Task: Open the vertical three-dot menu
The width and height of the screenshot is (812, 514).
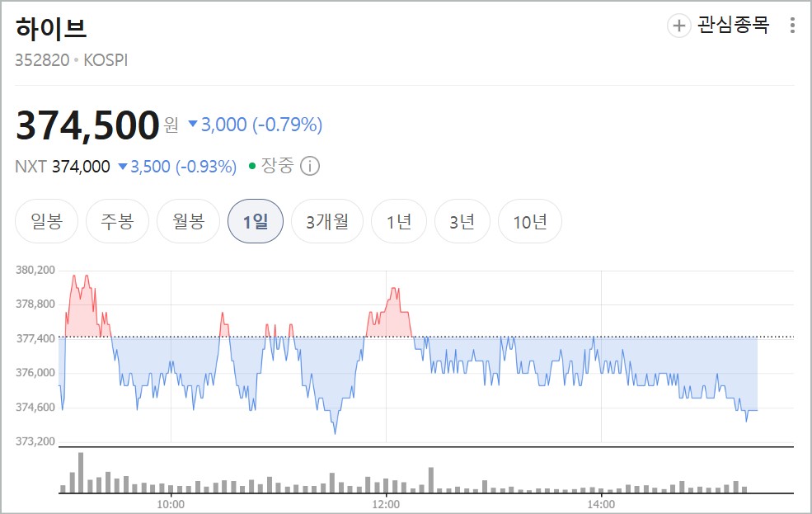Action: click(x=793, y=26)
